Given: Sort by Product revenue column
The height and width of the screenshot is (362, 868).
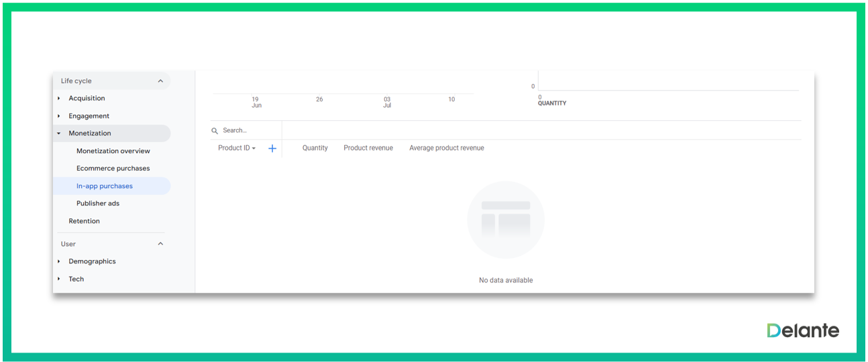Looking at the screenshot, I should pyautogui.click(x=368, y=148).
